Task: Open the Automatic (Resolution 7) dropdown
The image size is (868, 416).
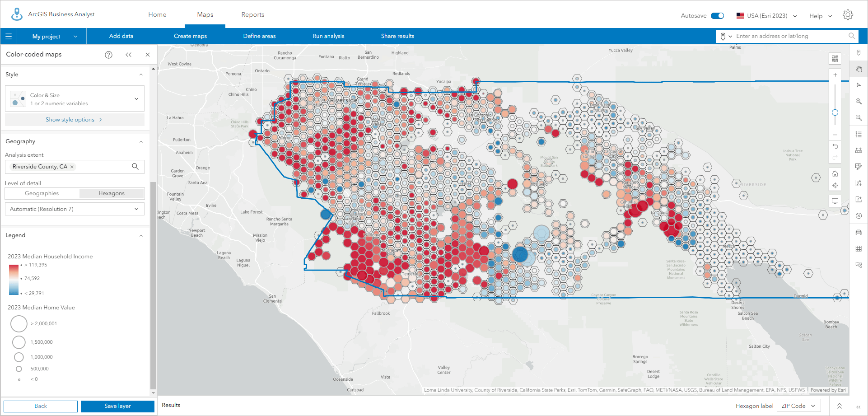Action: (74, 209)
